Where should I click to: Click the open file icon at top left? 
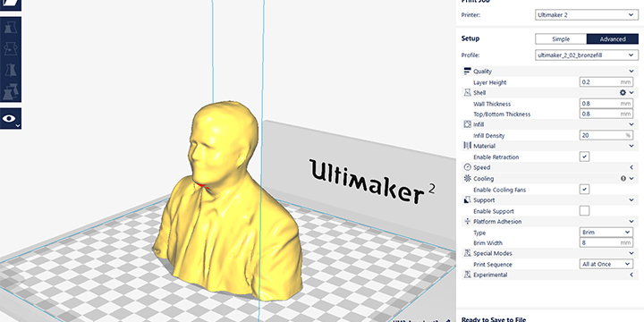(11, 4)
